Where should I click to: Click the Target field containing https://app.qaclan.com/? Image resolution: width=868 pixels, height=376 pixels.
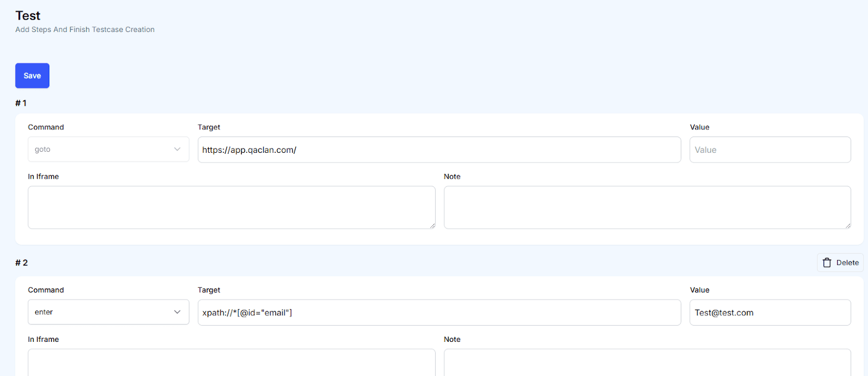click(x=439, y=150)
